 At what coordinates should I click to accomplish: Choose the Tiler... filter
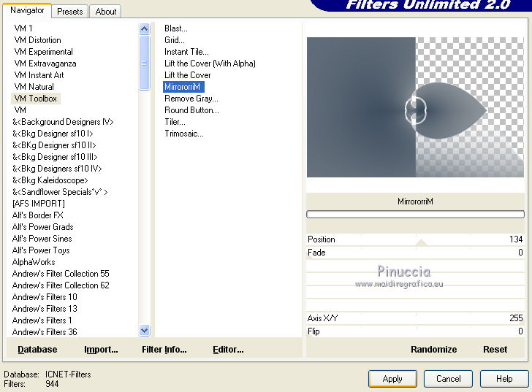175,122
